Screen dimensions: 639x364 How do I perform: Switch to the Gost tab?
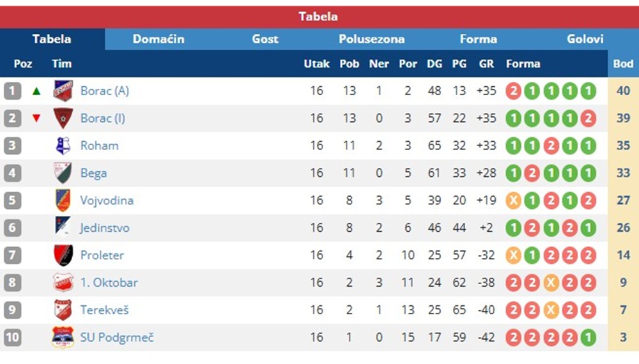[265, 39]
